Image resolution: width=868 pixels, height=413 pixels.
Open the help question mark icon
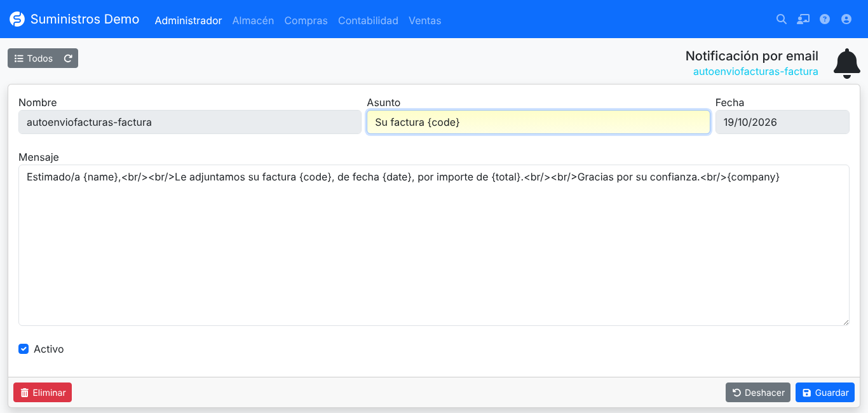tap(825, 19)
